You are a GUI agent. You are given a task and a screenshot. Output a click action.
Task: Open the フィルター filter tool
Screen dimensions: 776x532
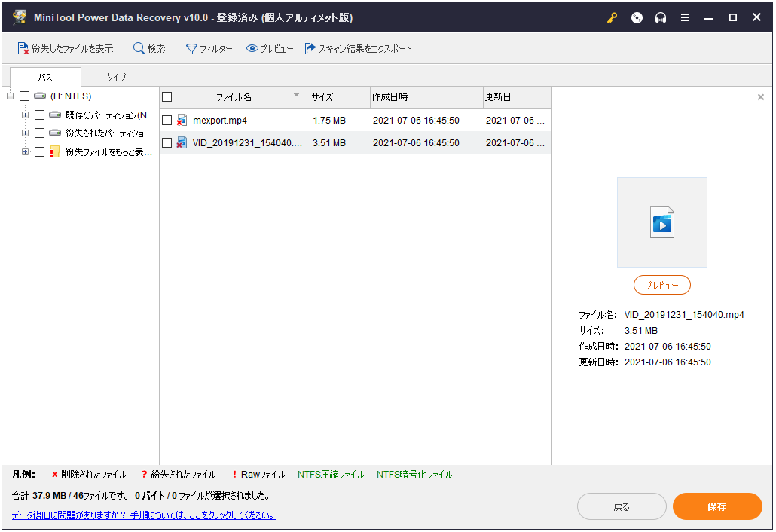pos(209,49)
